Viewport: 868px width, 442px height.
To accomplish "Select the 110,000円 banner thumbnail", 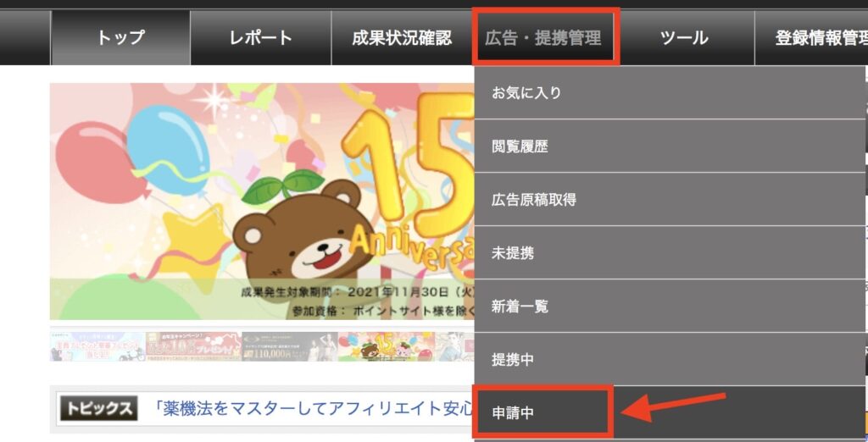I will click(290, 346).
